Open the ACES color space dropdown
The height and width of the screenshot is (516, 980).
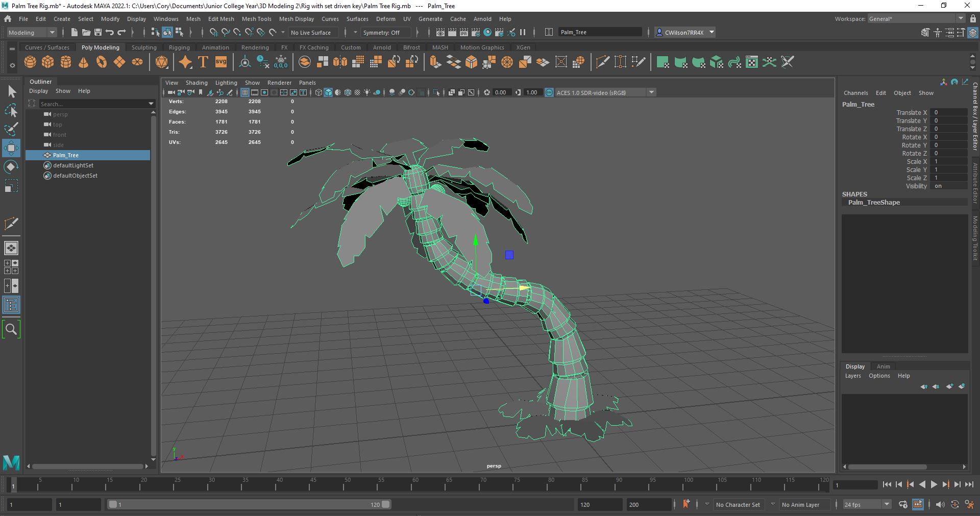click(x=651, y=92)
